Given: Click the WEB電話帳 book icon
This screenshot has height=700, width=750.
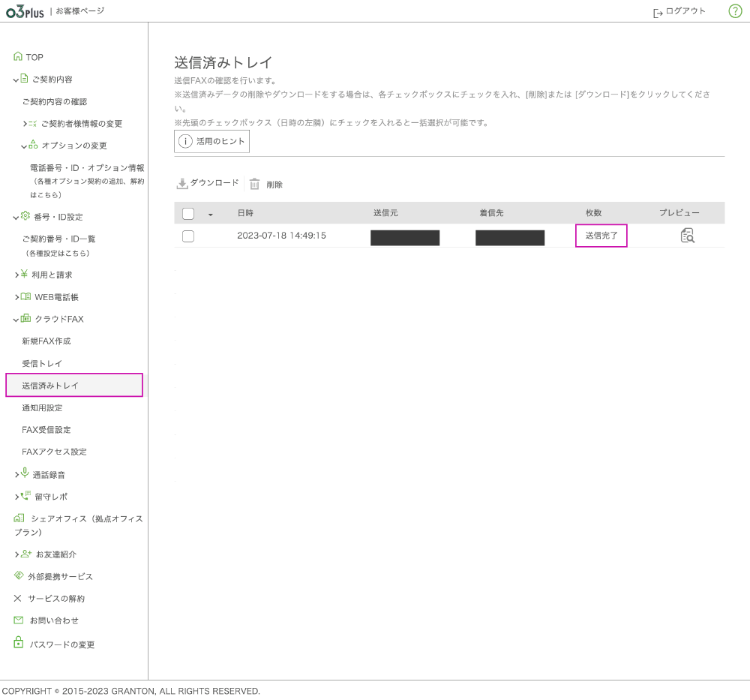Looking at the screenshot, I should coord(25,296).
